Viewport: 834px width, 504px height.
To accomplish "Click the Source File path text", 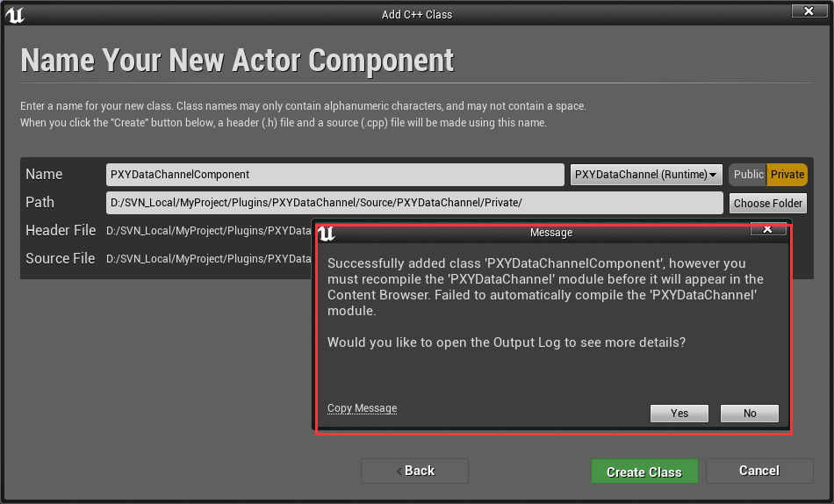I will coord(209,259).
